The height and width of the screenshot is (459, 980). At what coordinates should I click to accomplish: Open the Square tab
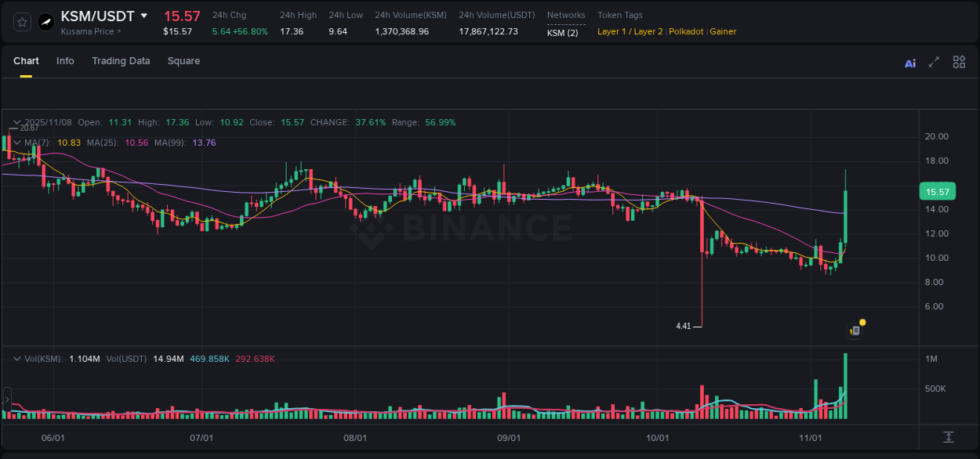pyautogui.click(x=183, y=61)
